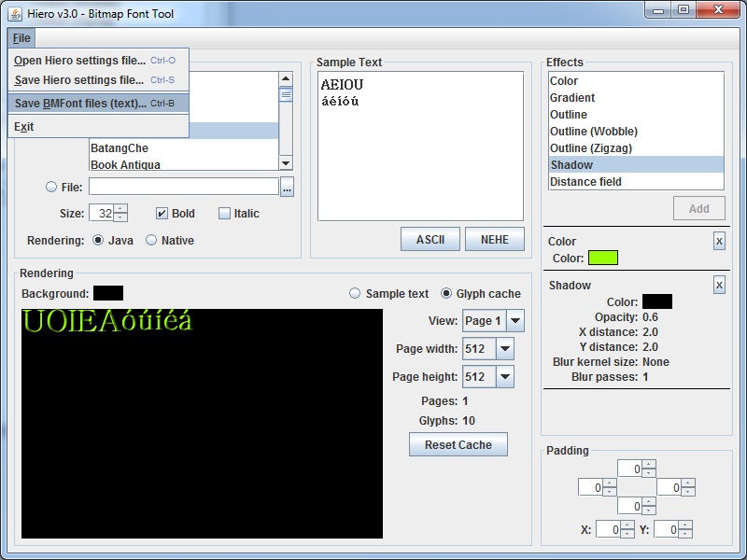
Task: Toggle the Bold checkbox
Action: pos(162,214)
